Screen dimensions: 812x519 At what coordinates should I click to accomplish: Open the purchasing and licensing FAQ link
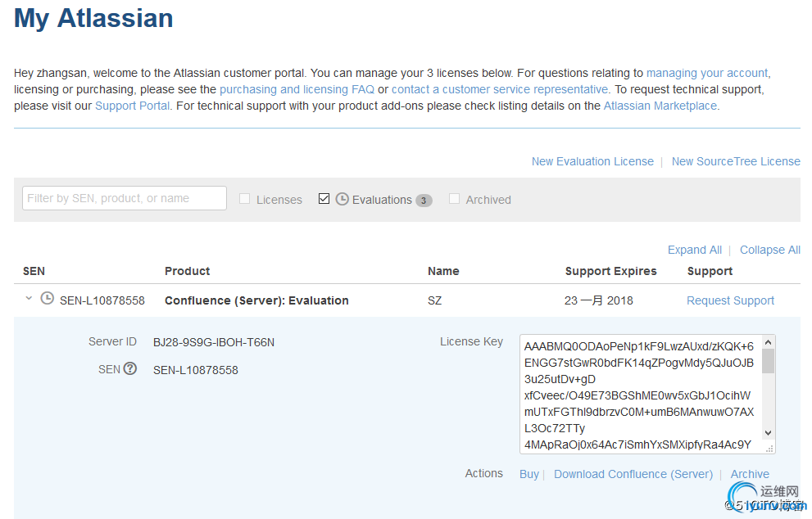click(297, 89)
